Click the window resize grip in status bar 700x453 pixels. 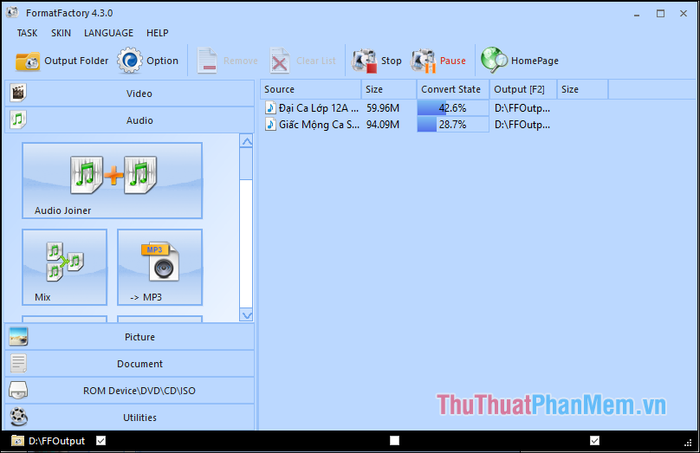click(x=688, y=442)
